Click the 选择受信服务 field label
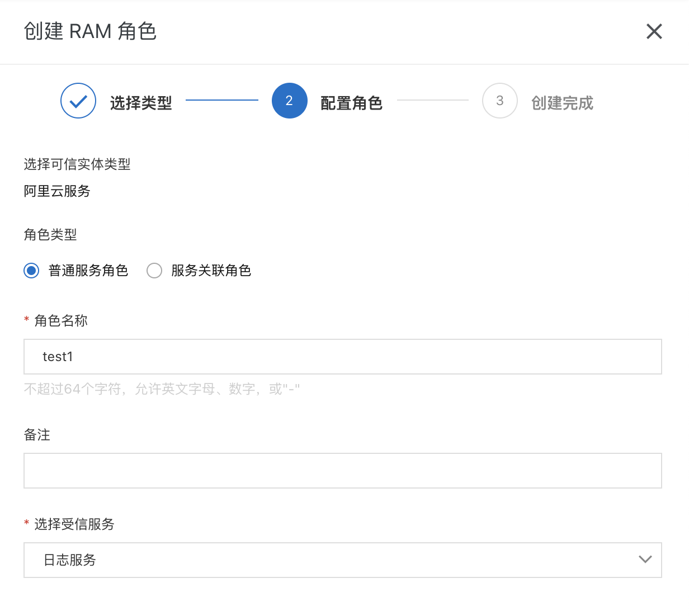The width and height of the screenshot is (689, 616). [74, 524]
